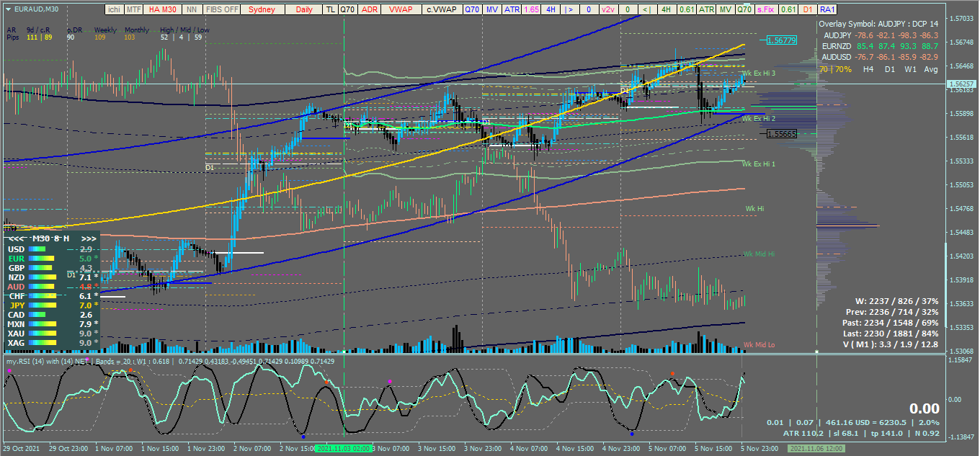The width and height of the screenshot is (980, 456).
Task: Click the HA M30 Heiken Ashi button
Action: coord(162,9)
